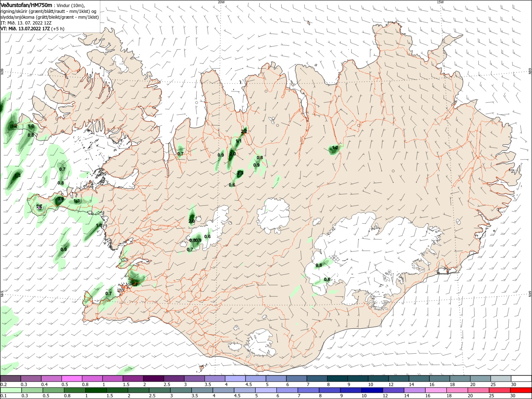Click the 0.6 value on Vatnajökull glacier
Viewport: 532px width, 399px height.
[x=327, y=280]
